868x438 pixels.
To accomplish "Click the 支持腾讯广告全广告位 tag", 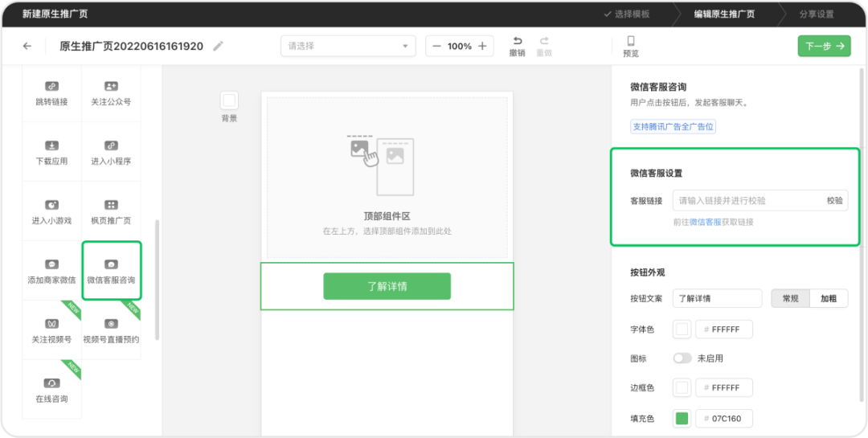I will pos(674,127).
